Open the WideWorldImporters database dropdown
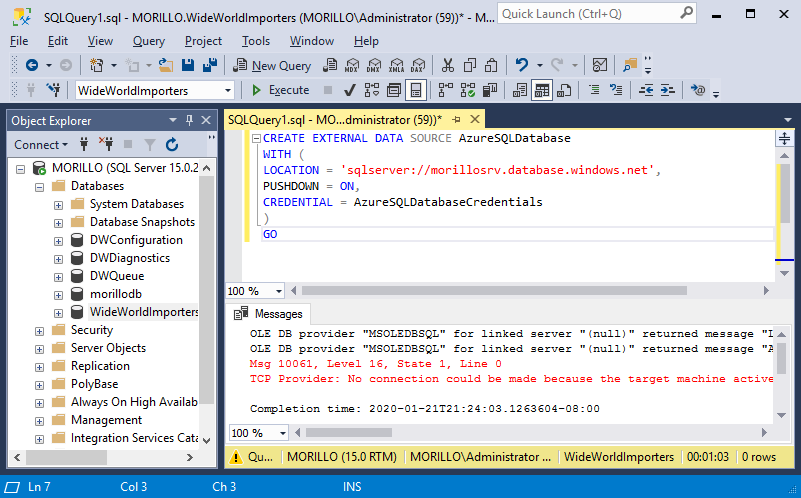The width and height of the screenshot is (801, 498). [228, 90]
